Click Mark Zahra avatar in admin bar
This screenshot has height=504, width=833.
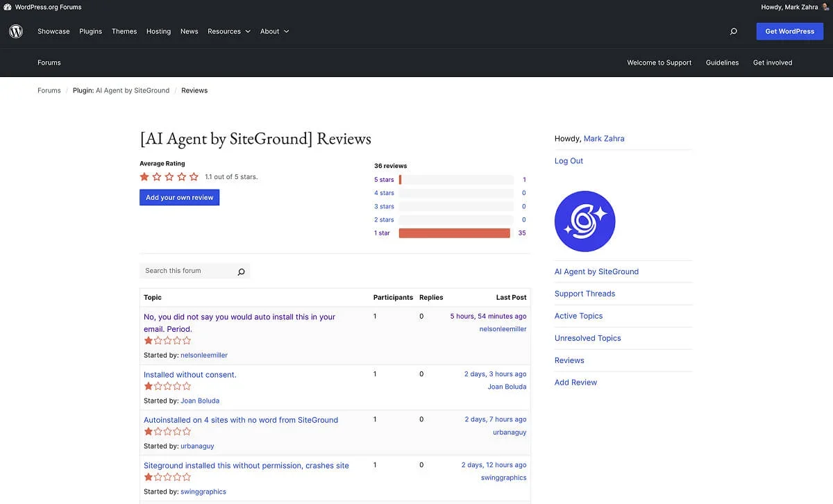point(825,7)
